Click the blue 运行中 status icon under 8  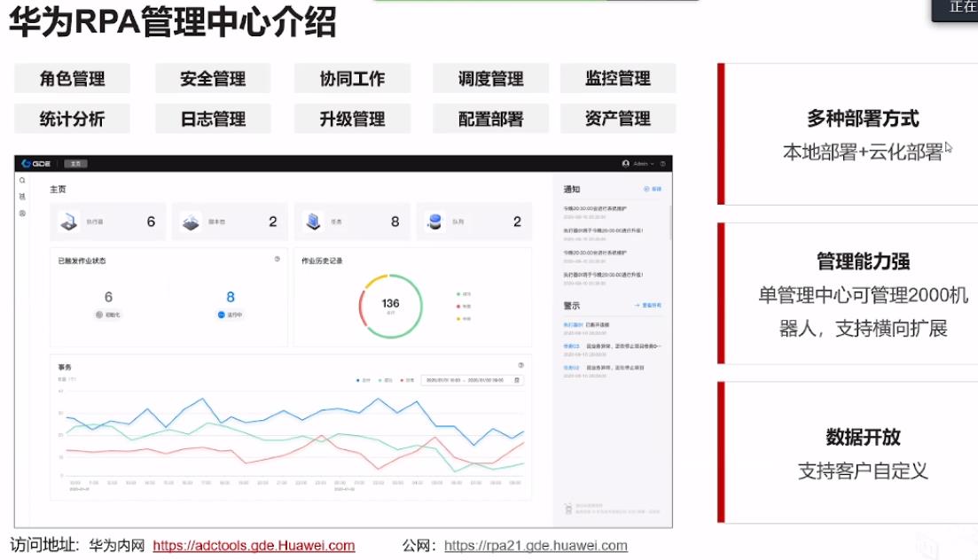pos(221,315)
